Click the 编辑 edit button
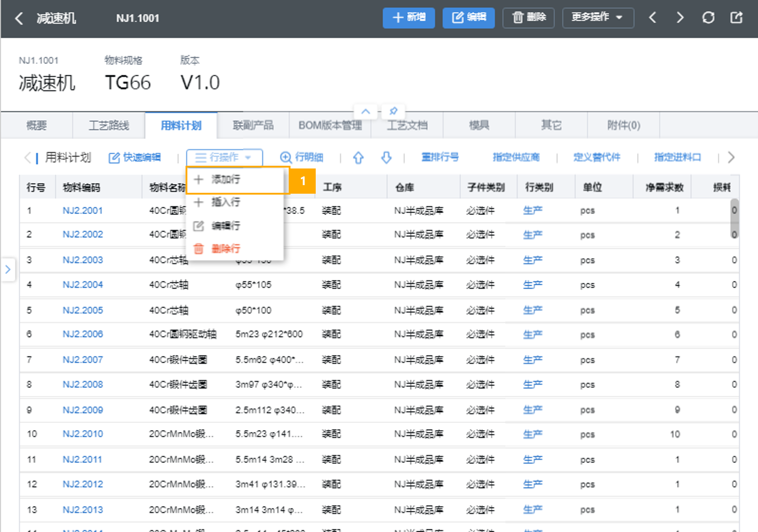Screen dimensions: 758x532 pyautogui.click(x=468, y=18)
